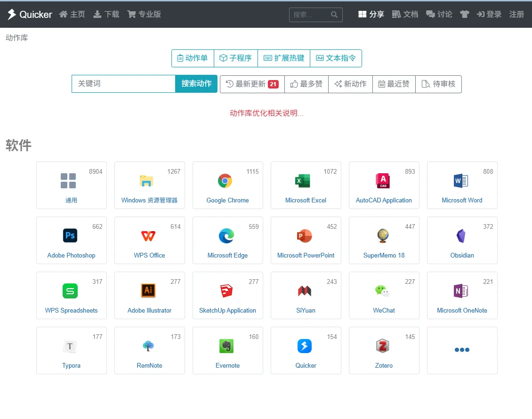Click the 搜索动作 button
Image resolution: width=532 pixels, height=419 pixels.
(x=196, y=84)
